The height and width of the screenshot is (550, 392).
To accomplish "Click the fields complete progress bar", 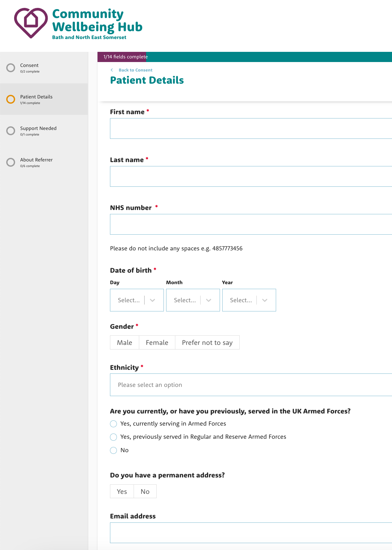I will tap(245, 57).
